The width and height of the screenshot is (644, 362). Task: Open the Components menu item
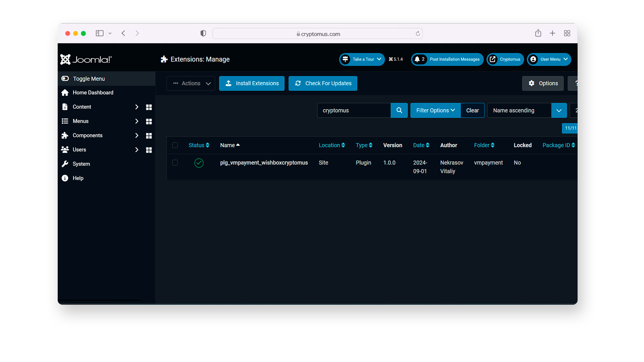click(x=87, y=135)
